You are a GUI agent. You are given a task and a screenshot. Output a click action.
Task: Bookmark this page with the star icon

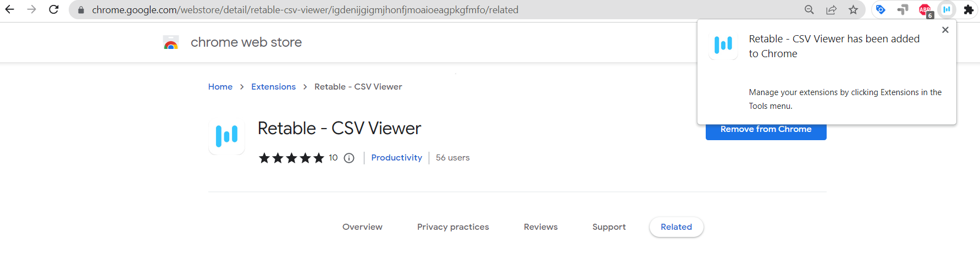853,10
